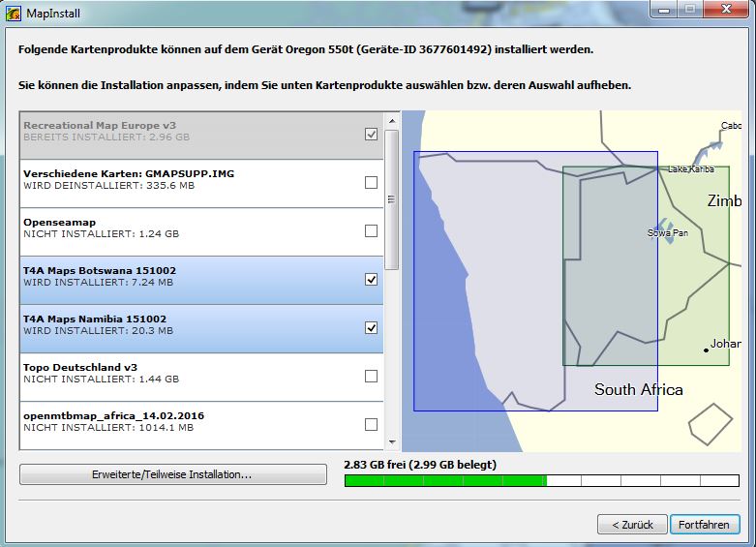Uncheck the T4A Maps Botswana 151002 checkbox
756x547 pixels.
pos(371,280)
